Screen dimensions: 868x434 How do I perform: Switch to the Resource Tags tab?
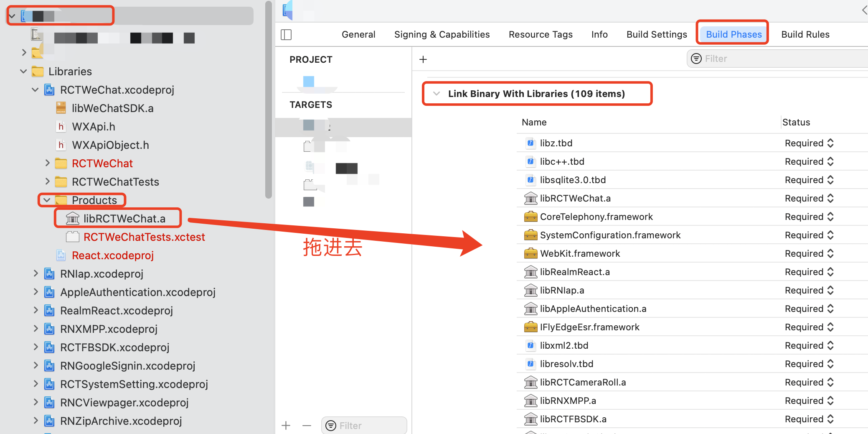[x=541, y=34]
